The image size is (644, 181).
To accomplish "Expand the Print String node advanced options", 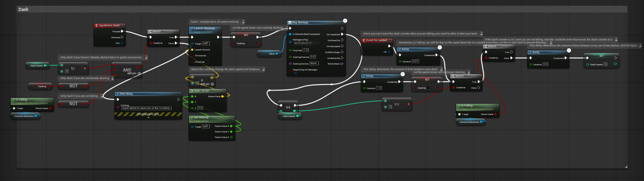I will click(x=148, y=118).
